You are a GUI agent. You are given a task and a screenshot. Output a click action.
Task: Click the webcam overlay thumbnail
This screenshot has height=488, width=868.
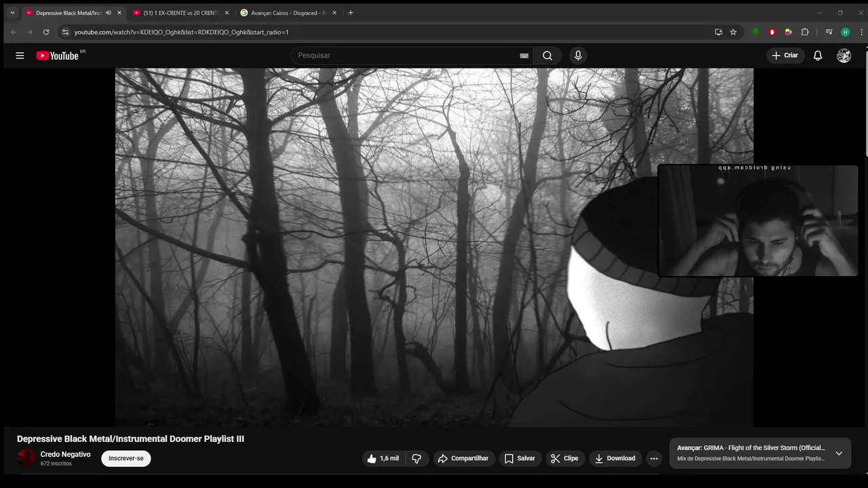coord(757,220)
